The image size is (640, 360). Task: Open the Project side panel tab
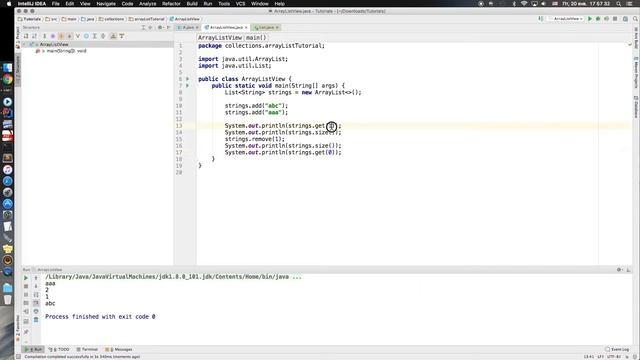18,38
